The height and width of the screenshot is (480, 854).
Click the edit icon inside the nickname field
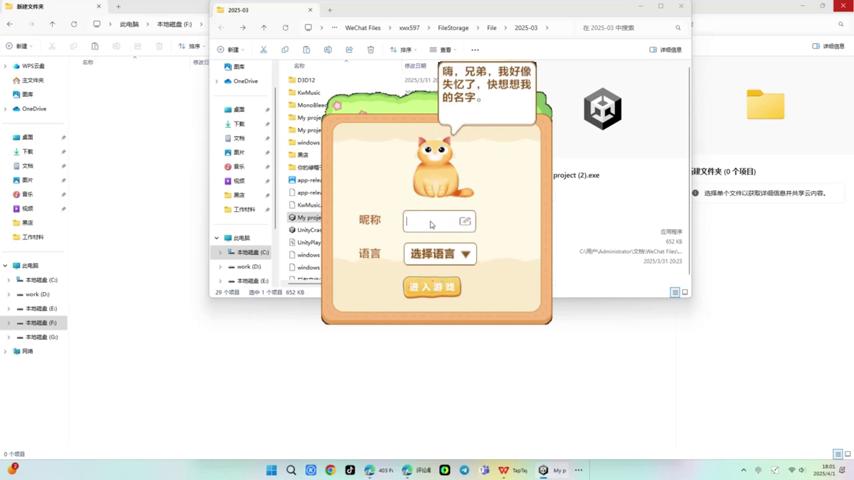[465, 221]
